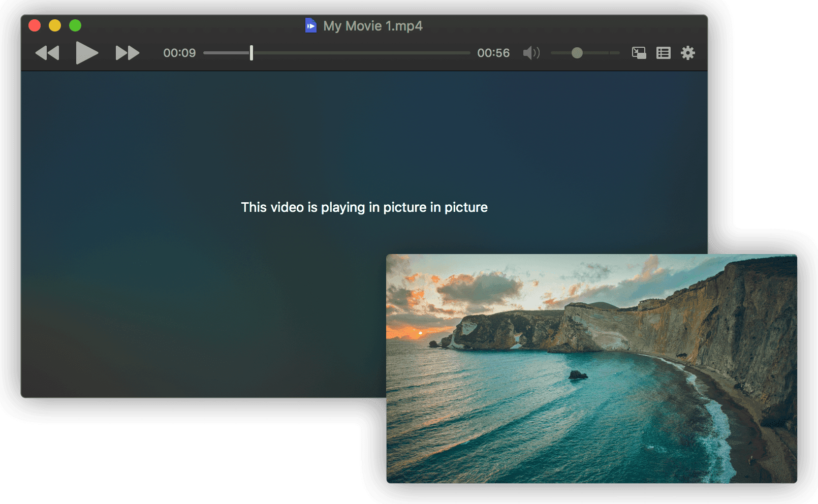
Task: Click the elapsed time 00:09 label
Action: click(179, 53)
